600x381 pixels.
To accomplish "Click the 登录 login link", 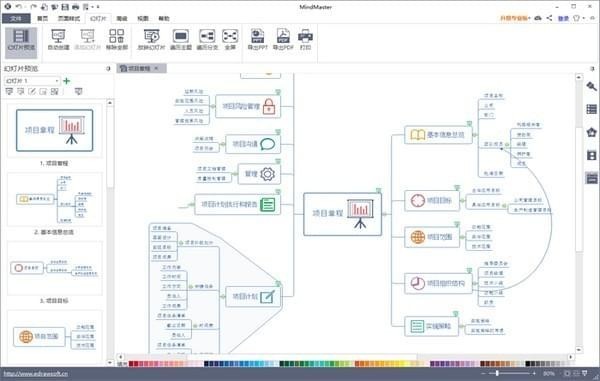I will [563, 18].
